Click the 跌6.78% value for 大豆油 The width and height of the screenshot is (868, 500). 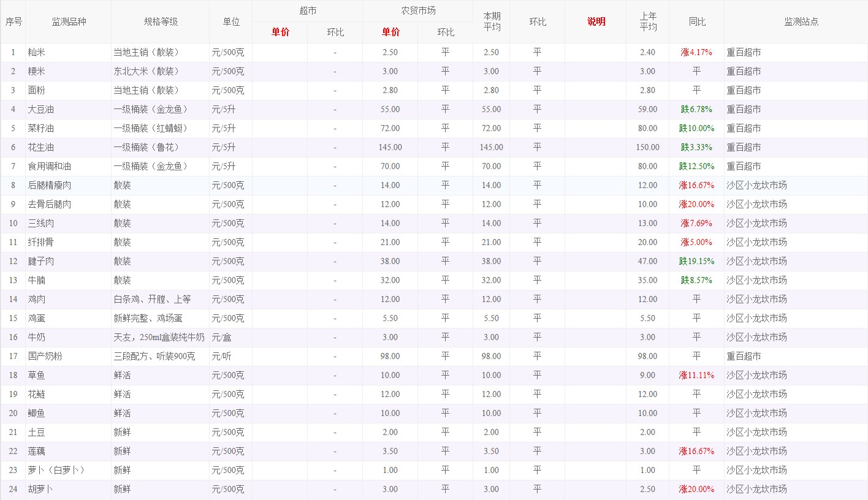696,110
